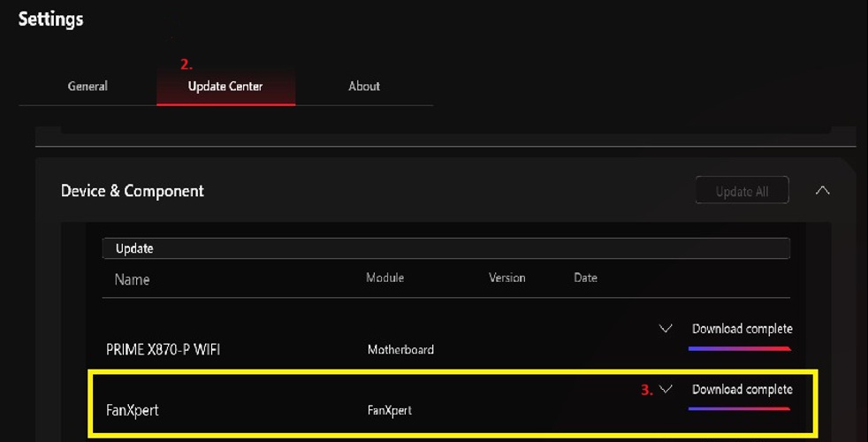Viewport: 868px width, 442px height.
Task: Sort by the Module column header
Action: click(385, 278)
